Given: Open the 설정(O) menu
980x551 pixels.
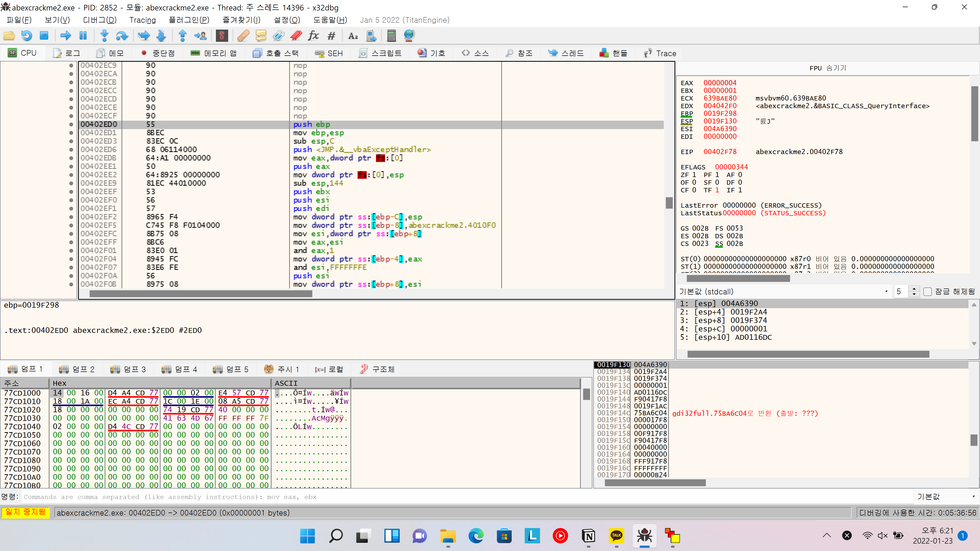Looking at the screenshot, I should click(287, 20).
